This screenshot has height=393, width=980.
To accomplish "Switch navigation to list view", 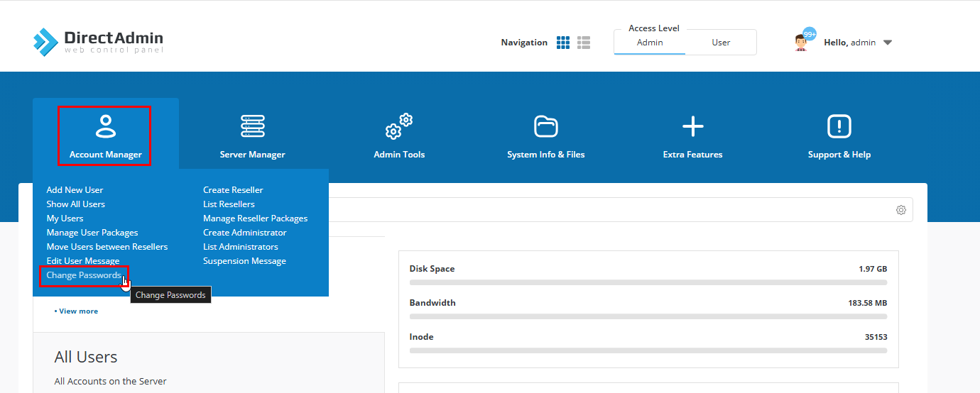I will (x=584, y=43).
